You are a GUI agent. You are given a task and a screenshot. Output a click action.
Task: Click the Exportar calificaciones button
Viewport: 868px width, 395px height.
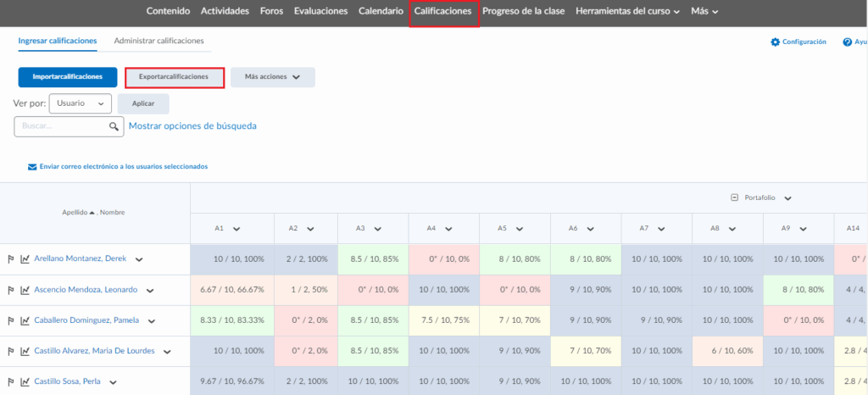174,77
